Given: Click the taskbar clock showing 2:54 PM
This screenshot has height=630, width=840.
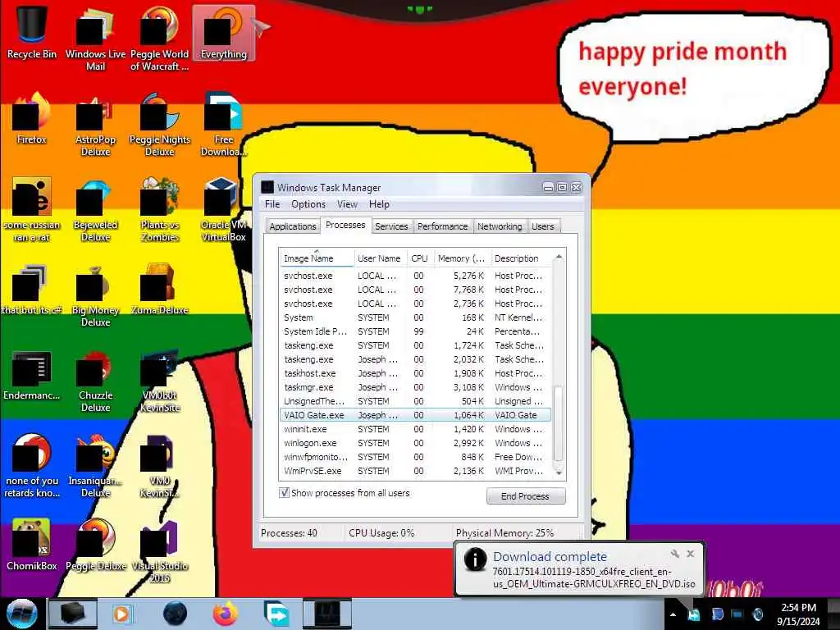Looking at the screenshot, I should click(x=798, y=614).
